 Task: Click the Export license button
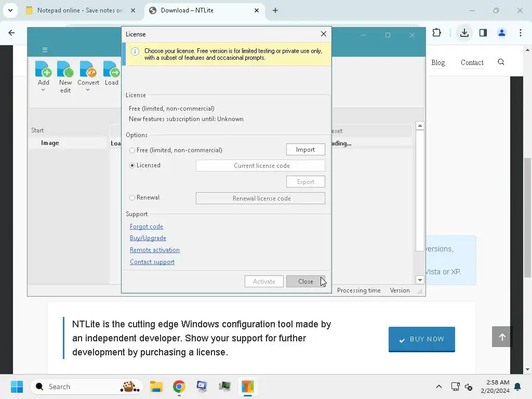click(305, 182)
